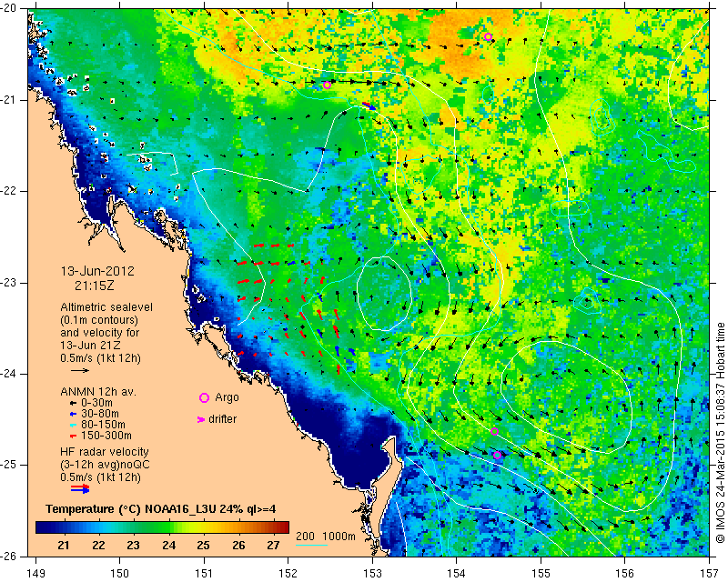Click '0.5m/s (1kt 12h)' under altimetric velocity
Image resolution: width=728 pixels, height=582 pixels.
tap(100, 358)
